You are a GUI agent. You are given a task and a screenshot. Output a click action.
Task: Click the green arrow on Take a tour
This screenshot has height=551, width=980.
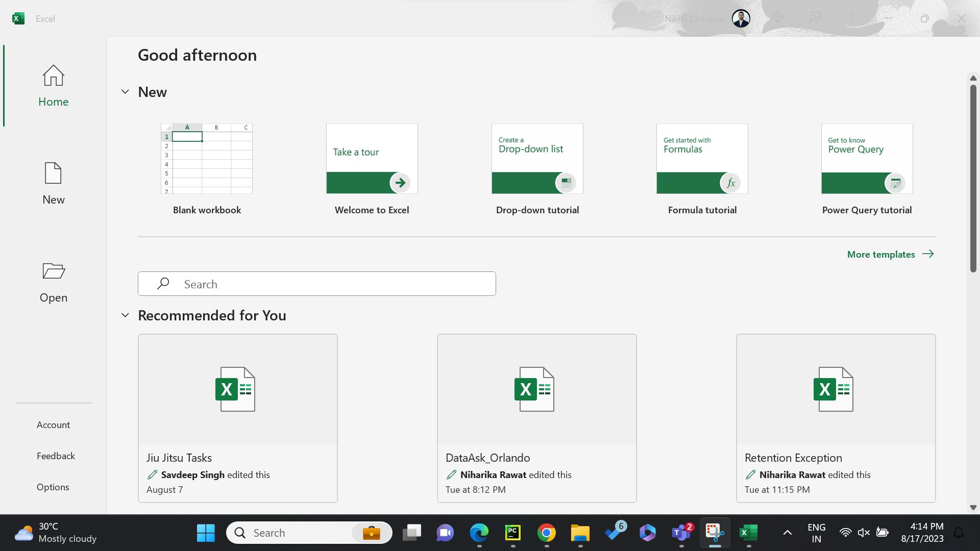click(x=400, y=183)
